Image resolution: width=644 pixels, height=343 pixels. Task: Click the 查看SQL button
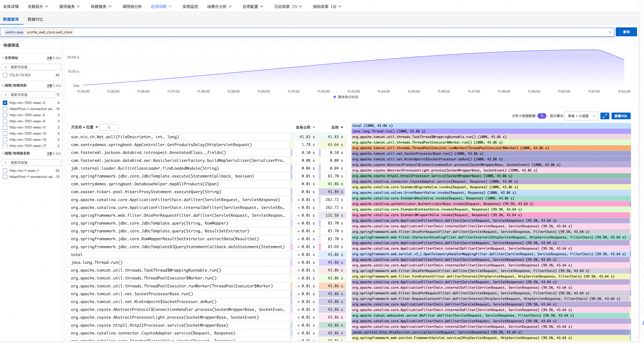click(x=621, y=116)
